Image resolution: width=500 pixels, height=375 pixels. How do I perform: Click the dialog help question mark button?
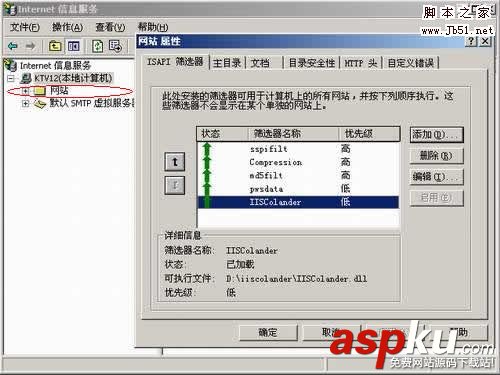(x=471, y=41)
